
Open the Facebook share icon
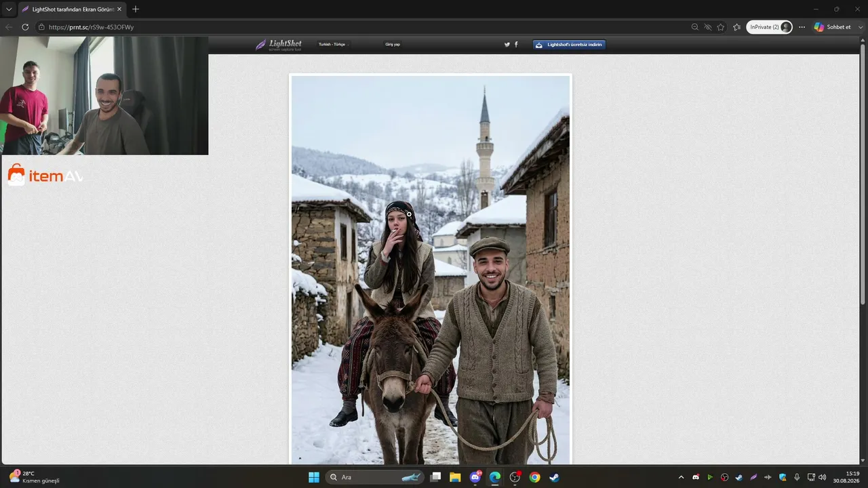point(516,45)
